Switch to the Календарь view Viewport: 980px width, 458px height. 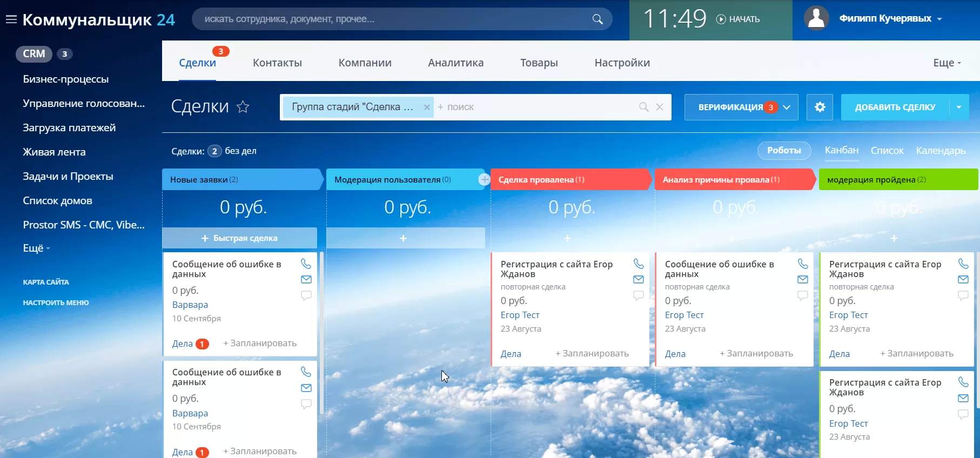click(x=940, y=151)
